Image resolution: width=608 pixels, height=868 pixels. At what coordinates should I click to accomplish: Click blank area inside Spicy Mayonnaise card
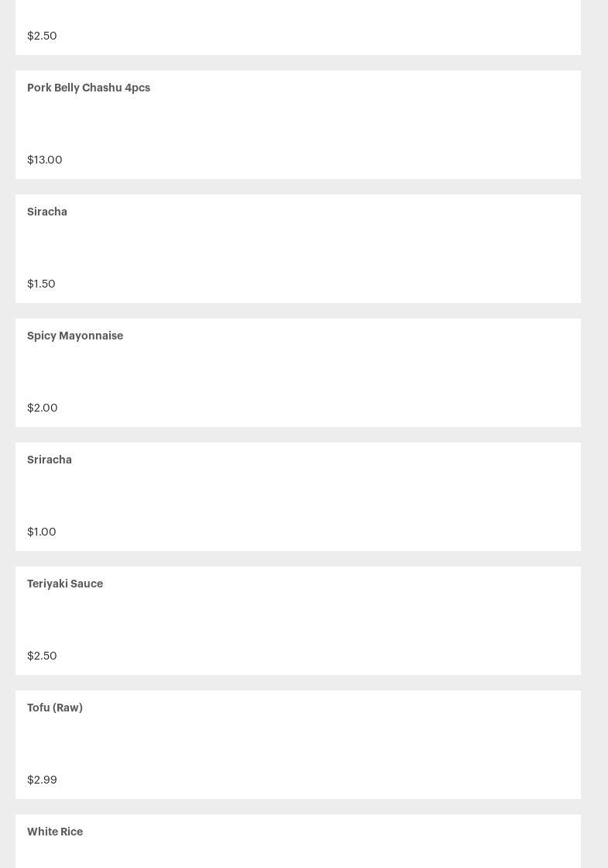[298, 372]
